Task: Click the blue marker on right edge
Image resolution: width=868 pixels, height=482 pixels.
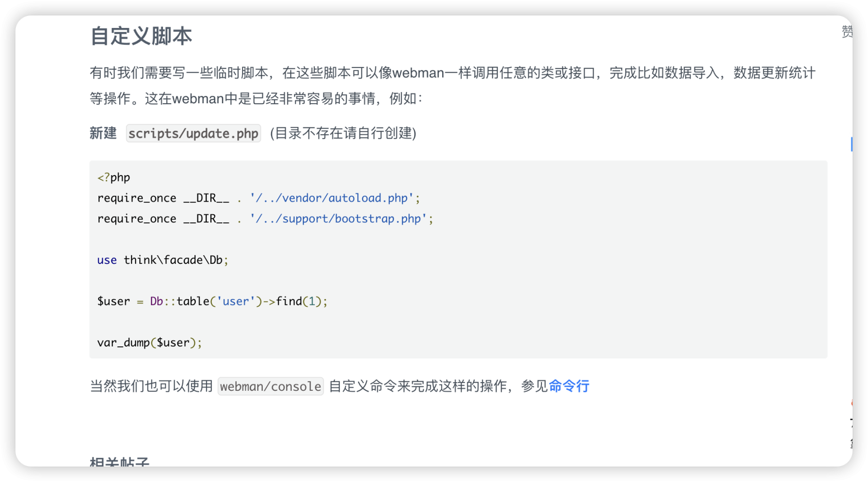Action: point(851,144)
